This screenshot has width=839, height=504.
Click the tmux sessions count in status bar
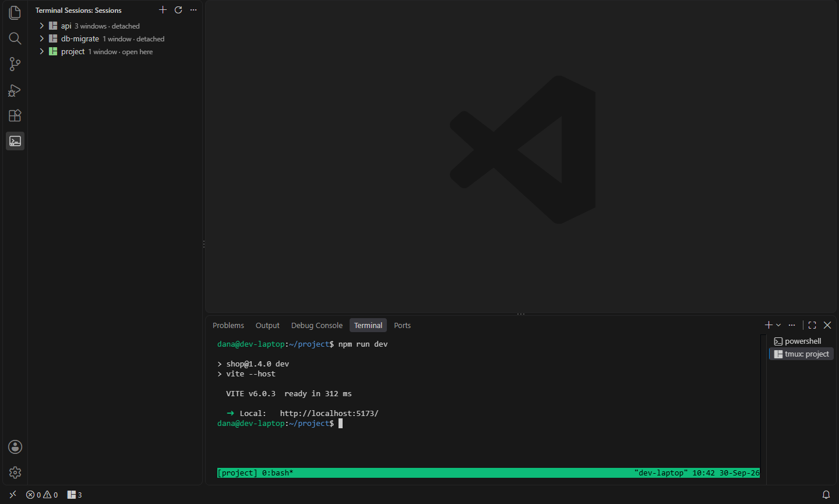tap(75, 495)
